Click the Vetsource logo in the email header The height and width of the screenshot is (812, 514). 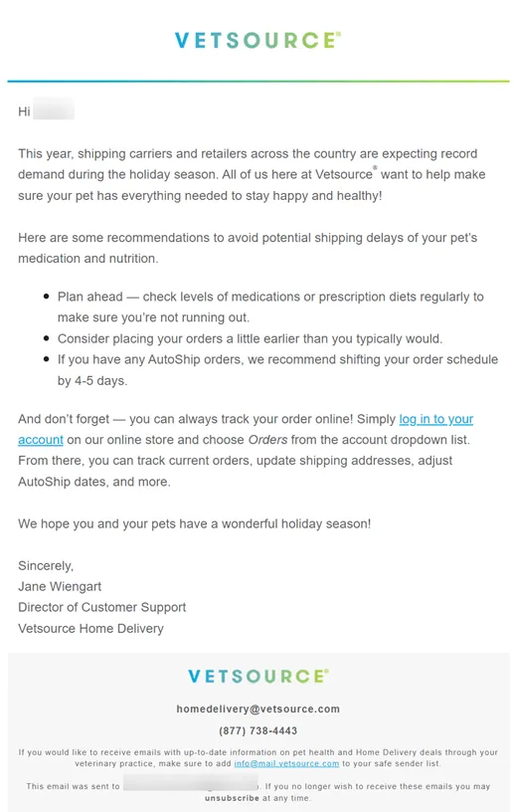point(257,41)
